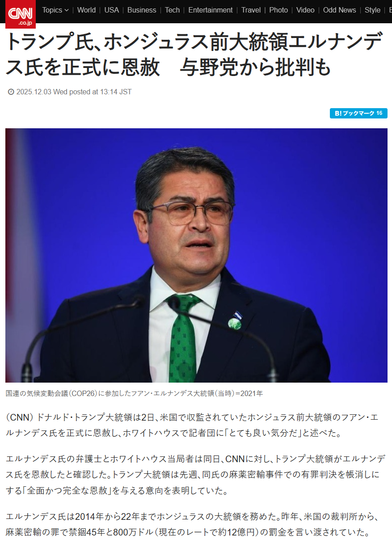The height and width of the screenshot is (548, 392).
Task: Open the Style section
Action: [x=372, y=10]
